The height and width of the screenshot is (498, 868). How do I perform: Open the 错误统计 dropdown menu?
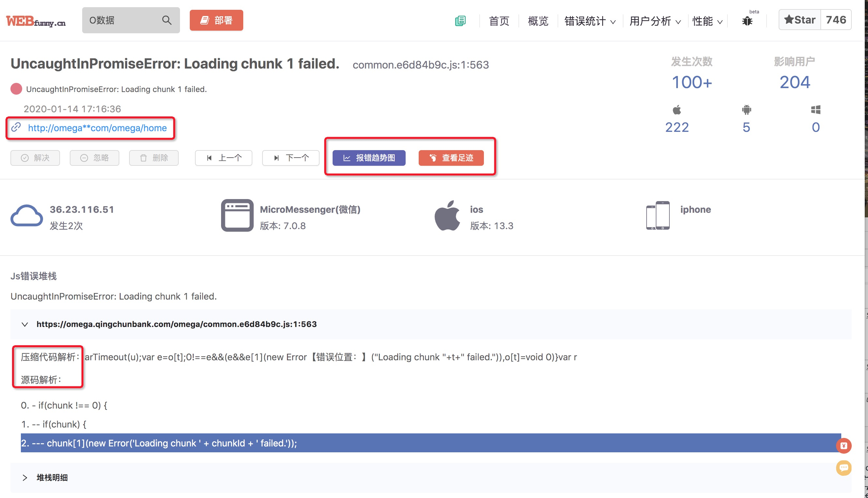(590, 21)
